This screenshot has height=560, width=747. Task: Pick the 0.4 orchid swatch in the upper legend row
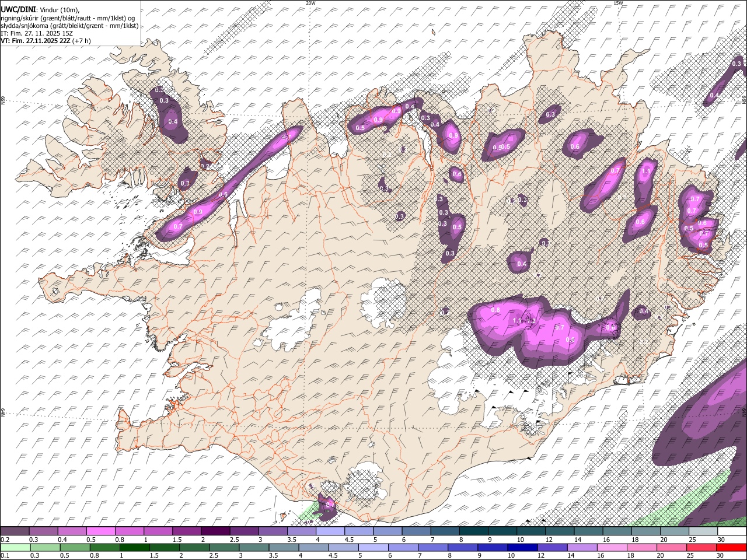(x=72, y=531)
